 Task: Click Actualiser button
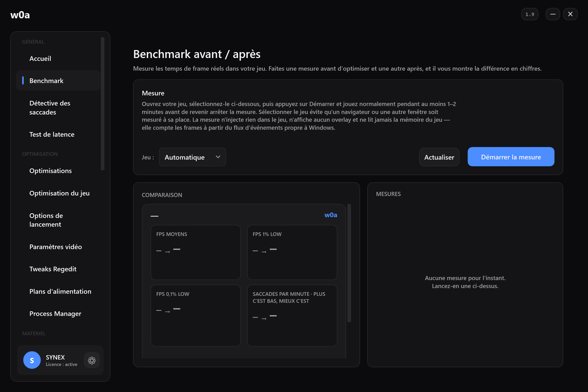pyautogui.click(x=439, y=157)
